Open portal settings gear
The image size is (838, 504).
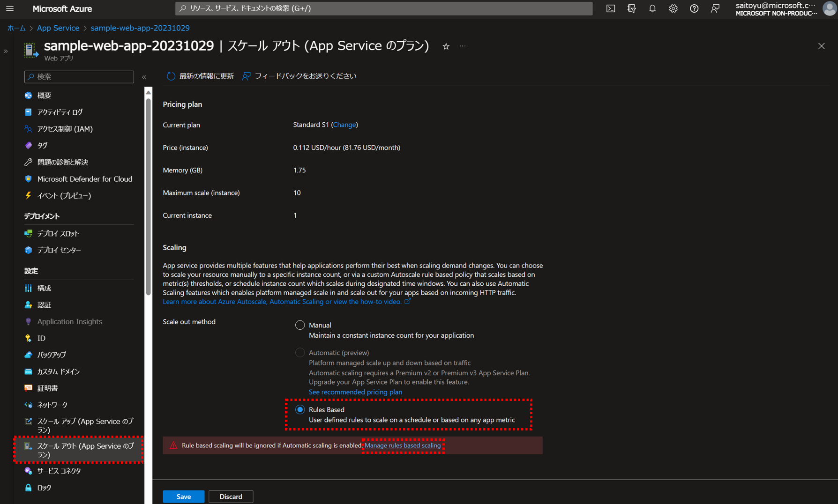point(673,8)
